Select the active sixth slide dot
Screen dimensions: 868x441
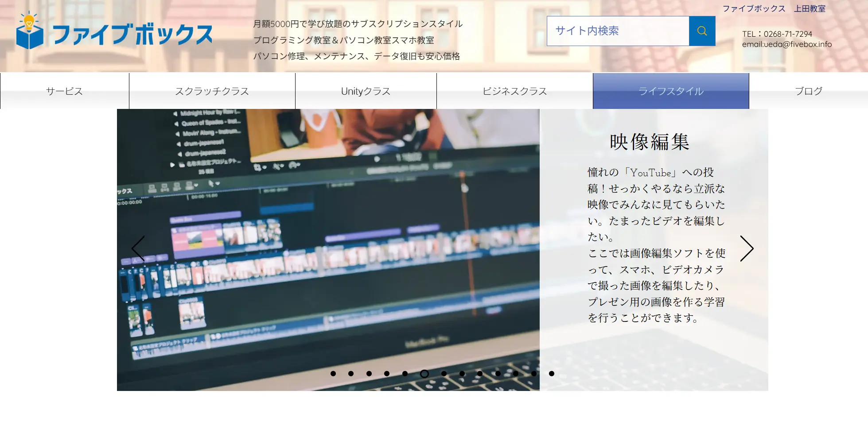(424, 374)
